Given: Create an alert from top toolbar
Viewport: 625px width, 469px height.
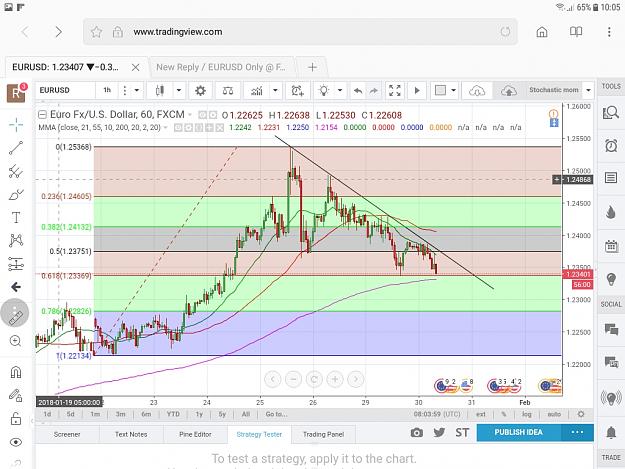Looking at the screenshot, I should 297,91.
